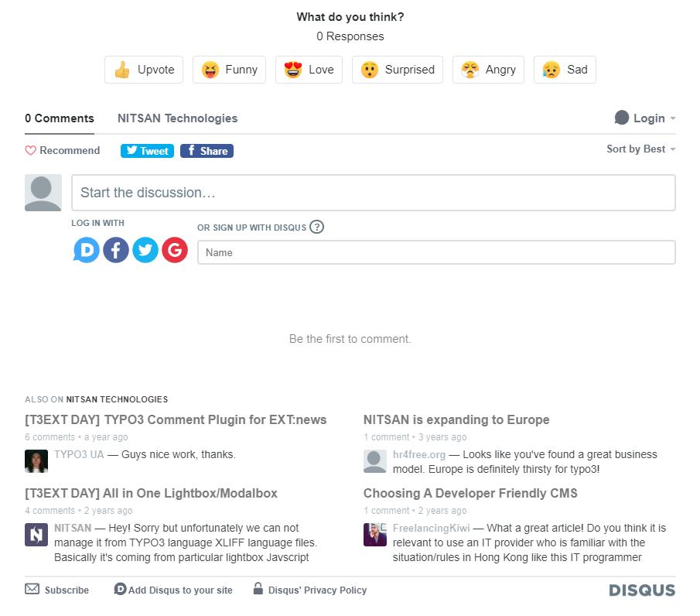Click the TYPO3 UA commenter avatar

point(36,460)
